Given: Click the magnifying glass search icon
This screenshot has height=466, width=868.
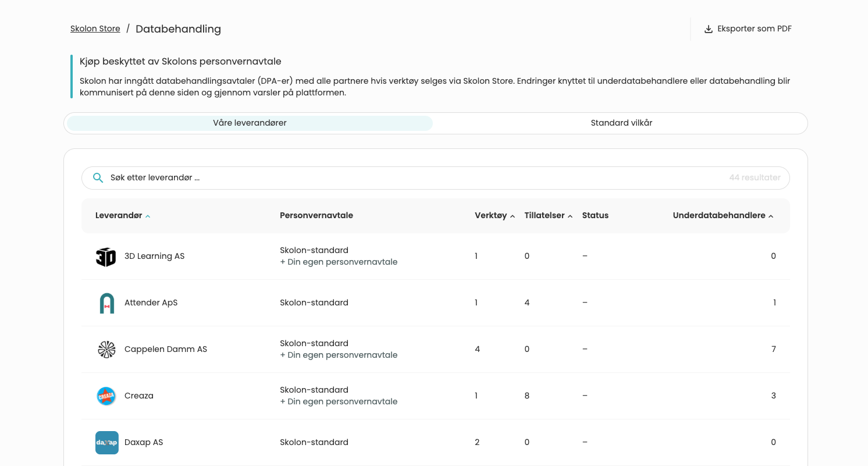Looking at the screenshot, I should [x=98, y=178].
